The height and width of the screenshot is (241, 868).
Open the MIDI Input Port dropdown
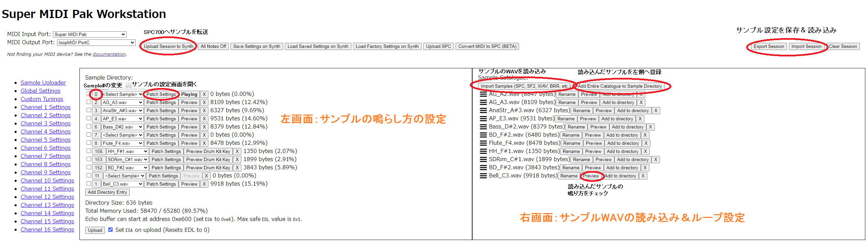pos(90,34)
